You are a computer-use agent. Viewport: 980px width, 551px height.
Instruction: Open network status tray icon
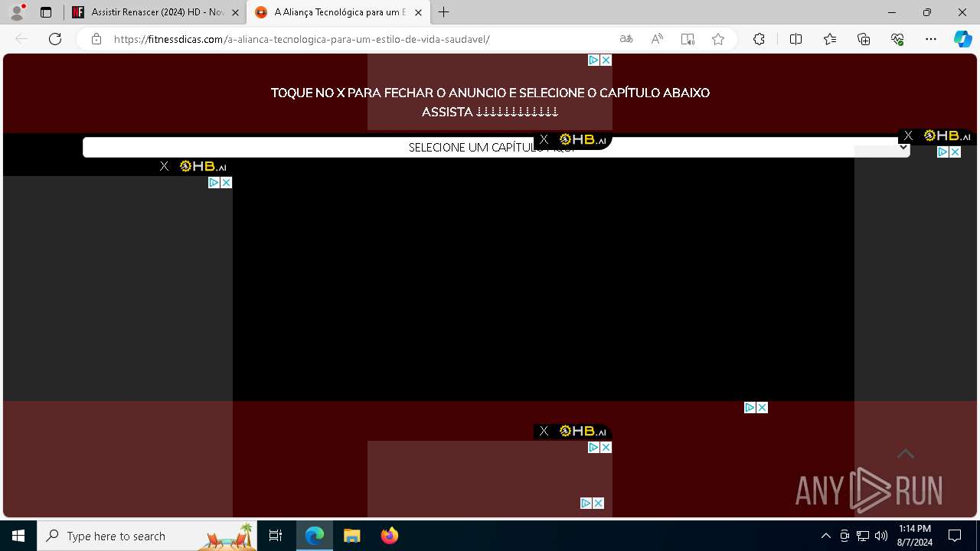(863, 536)
